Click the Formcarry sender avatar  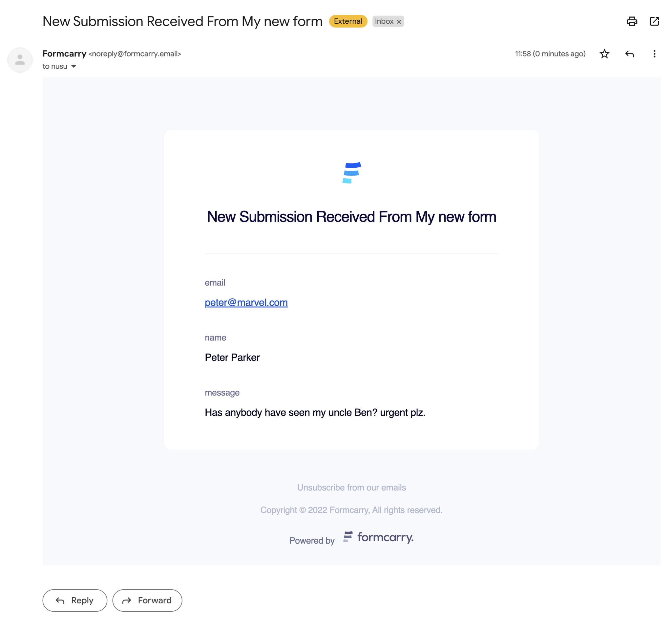(20, 60)
